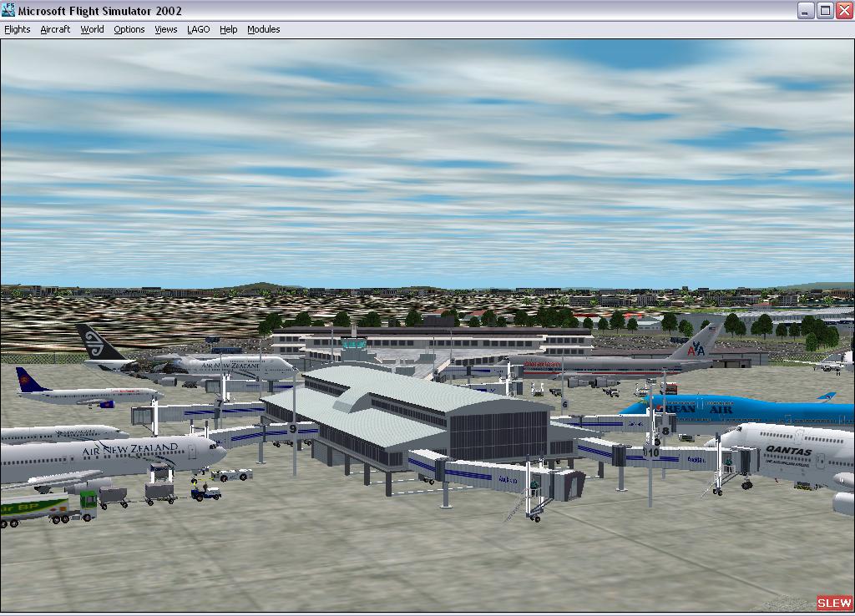Open the Flights menu

pos(17,29)
